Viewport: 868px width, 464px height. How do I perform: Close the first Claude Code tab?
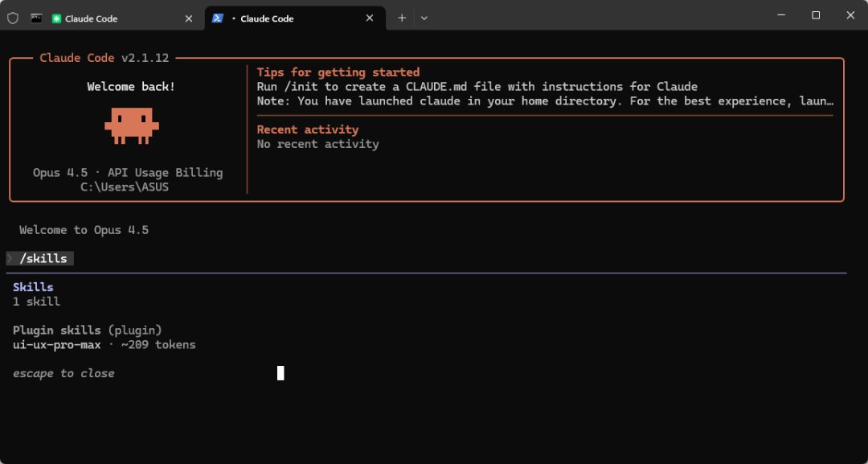(189, 18)
